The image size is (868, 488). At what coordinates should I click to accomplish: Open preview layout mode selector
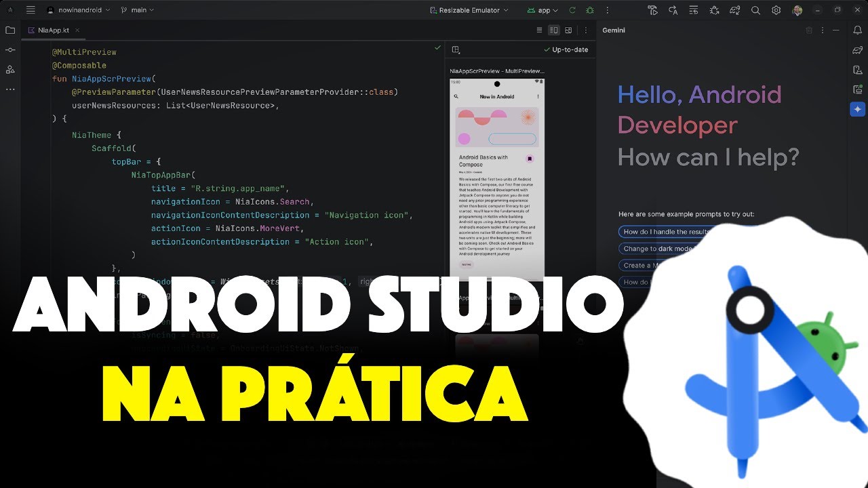point(456,49)
